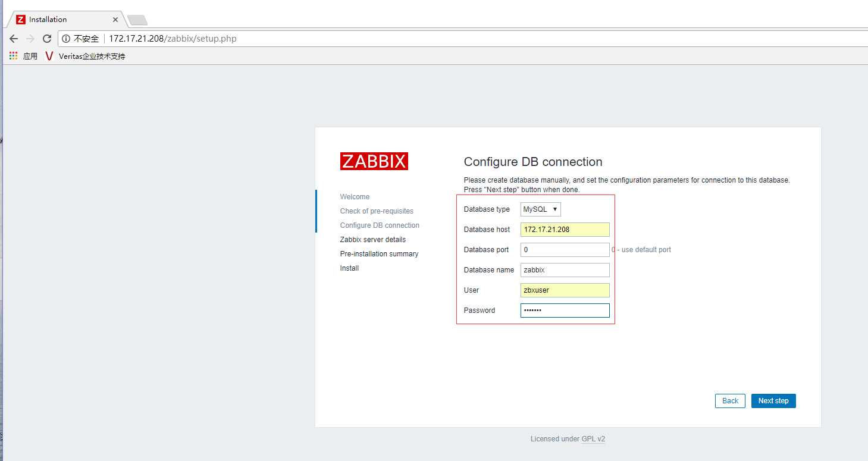Click the '0 - use default port' hint
The image size is (868, 461).
(x=641, y=250)
